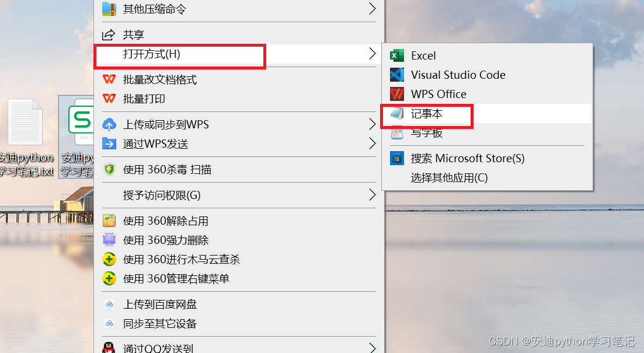The image size is (644, 353).
Task: Click the Microsoft Store icon
Action: (x=397, y=158)
